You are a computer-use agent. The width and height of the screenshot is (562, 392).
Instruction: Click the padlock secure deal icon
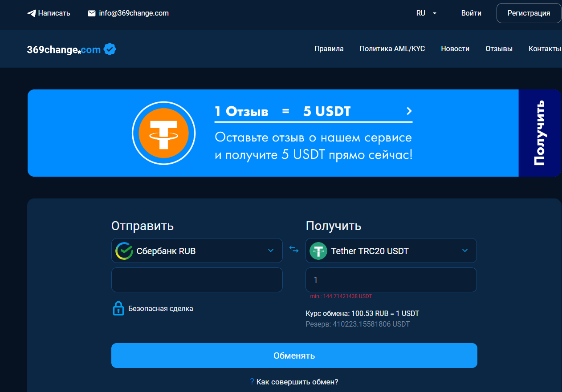[118, 308]
